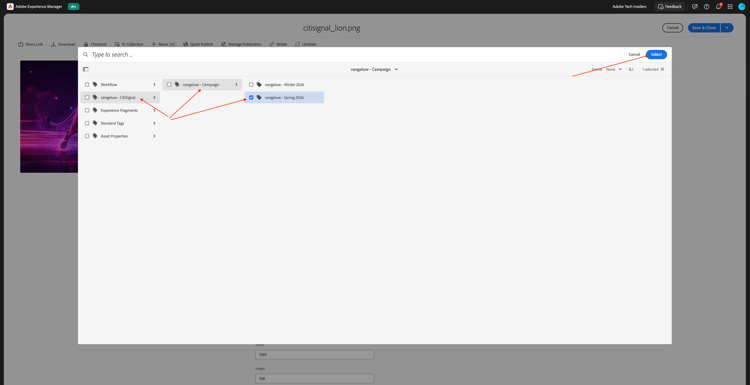Open the chat icon beside Feedback
Screen dimensions: 750x385
pos(695,7)
